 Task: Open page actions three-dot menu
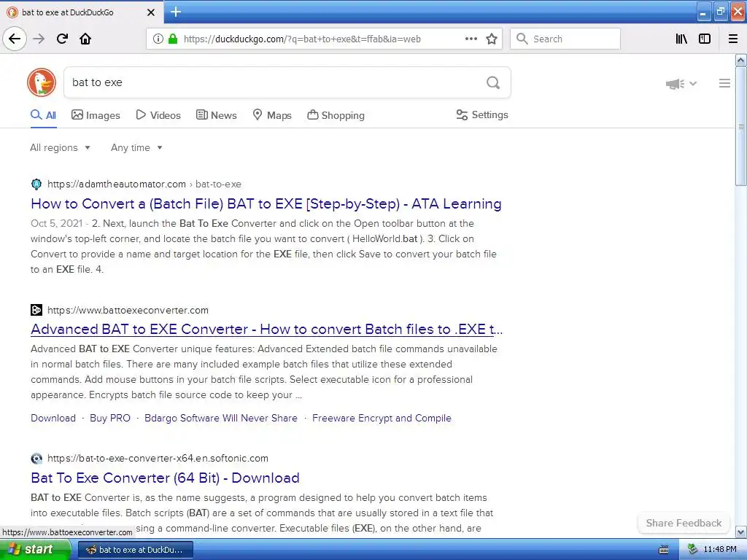click(x=471, y=39)
